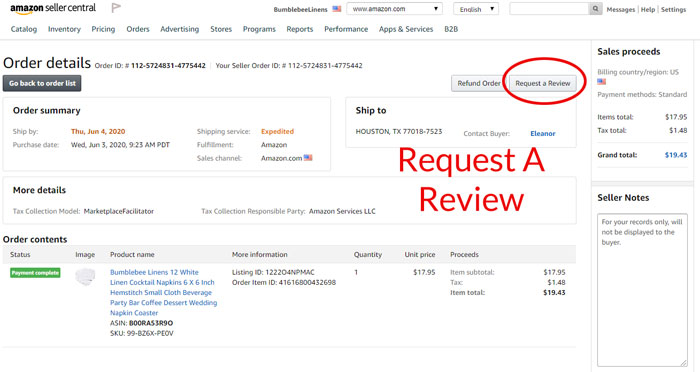The image size is (700, 372).
Task: Click the billing country US flag icon
Action: tap(602, 82)
